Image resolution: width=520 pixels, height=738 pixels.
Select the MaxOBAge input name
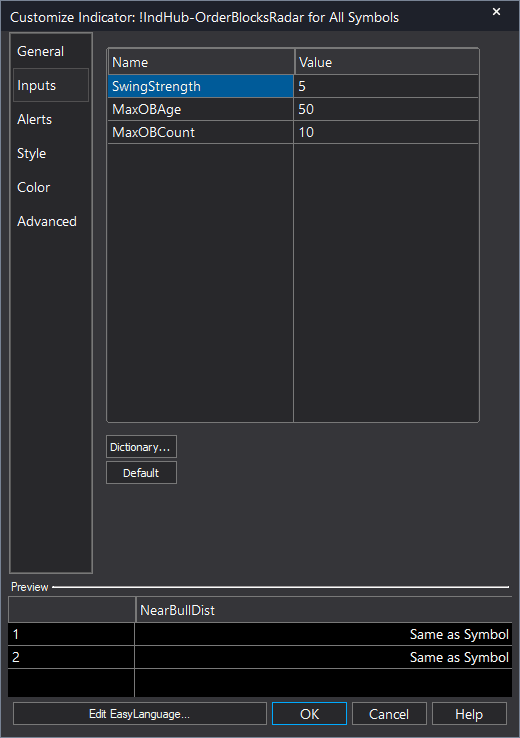(x=200, y=109)
